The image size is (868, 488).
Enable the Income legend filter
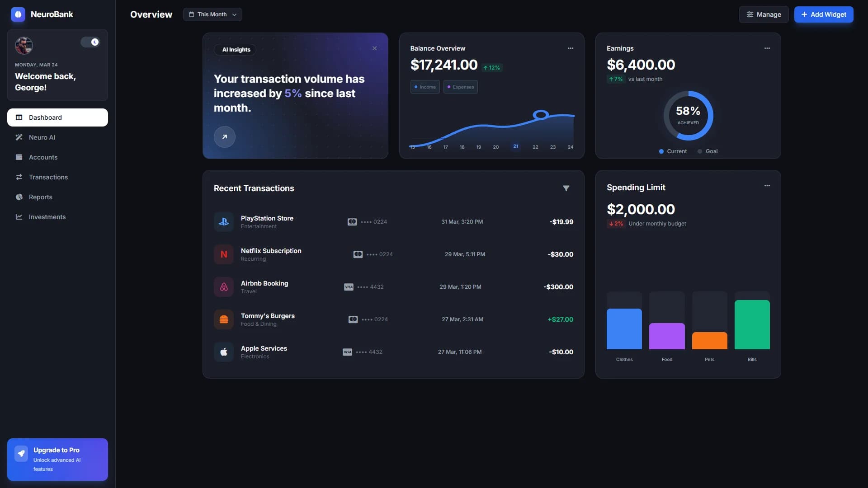click(425, 87)
